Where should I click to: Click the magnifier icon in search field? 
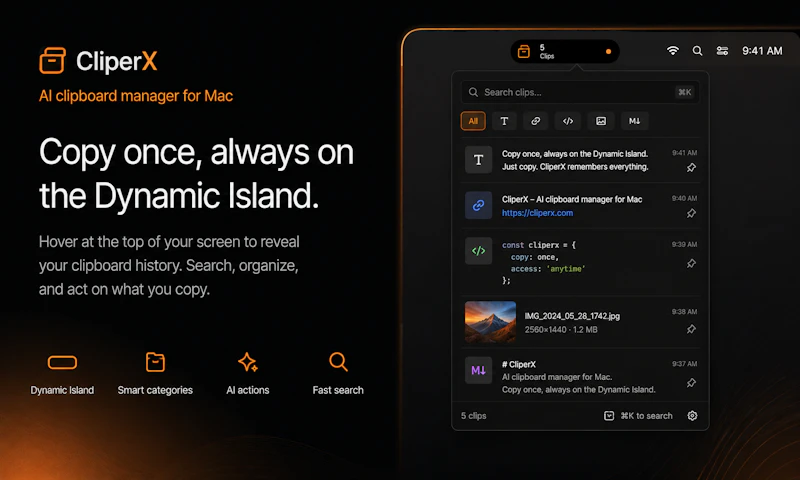pos(473,92)
